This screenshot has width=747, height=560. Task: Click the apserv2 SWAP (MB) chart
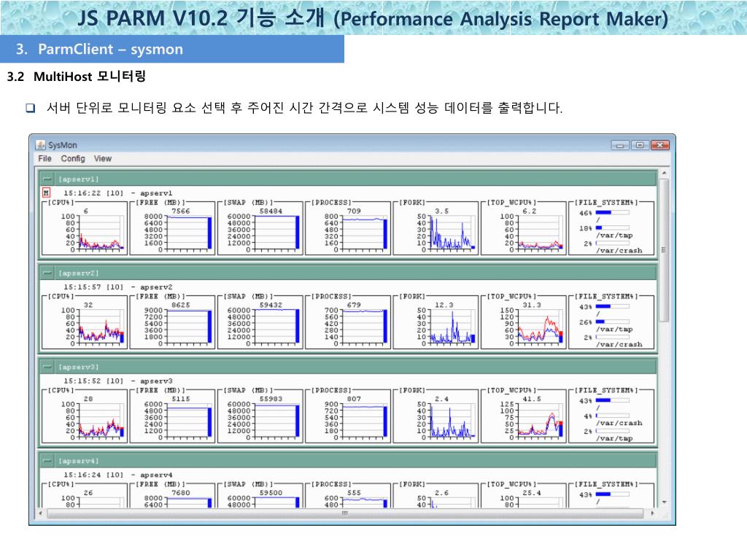pos(260,322)
